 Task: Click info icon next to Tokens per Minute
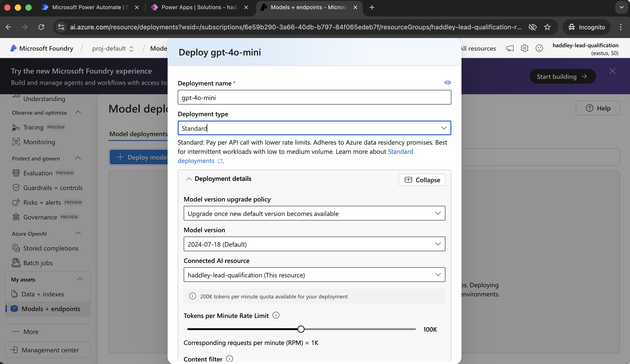[x=276, y=315]
